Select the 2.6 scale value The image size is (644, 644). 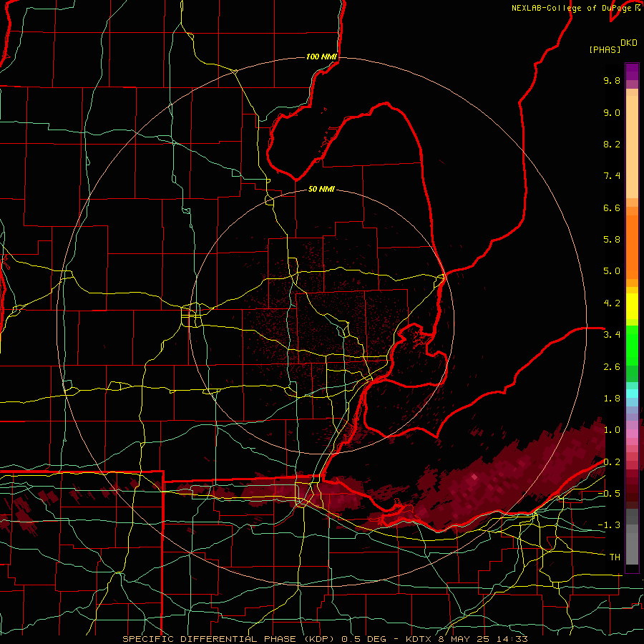point(612,367)
